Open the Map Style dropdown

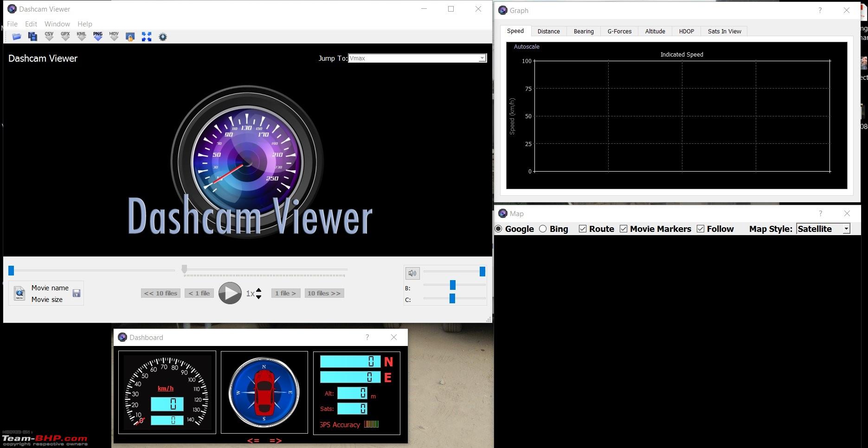(x=823, y=229)
